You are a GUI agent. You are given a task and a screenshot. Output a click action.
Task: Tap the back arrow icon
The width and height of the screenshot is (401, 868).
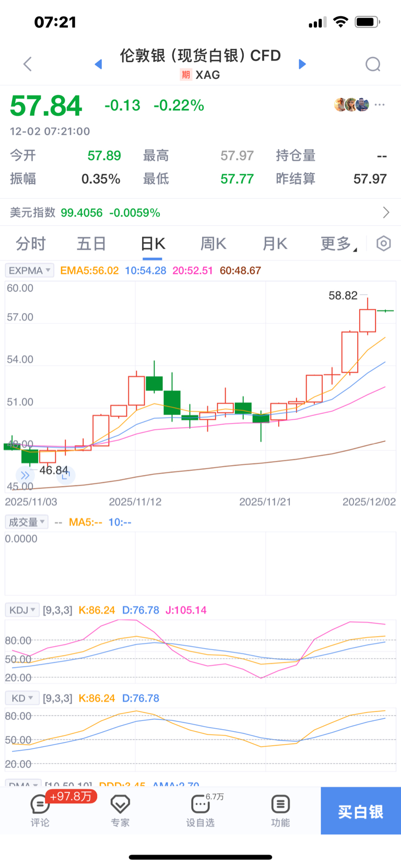tap(28, 64)
